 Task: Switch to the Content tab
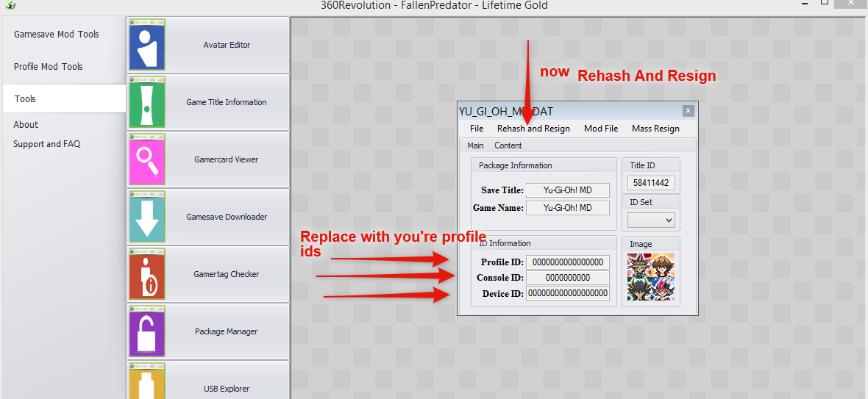(x=508, y=145)
